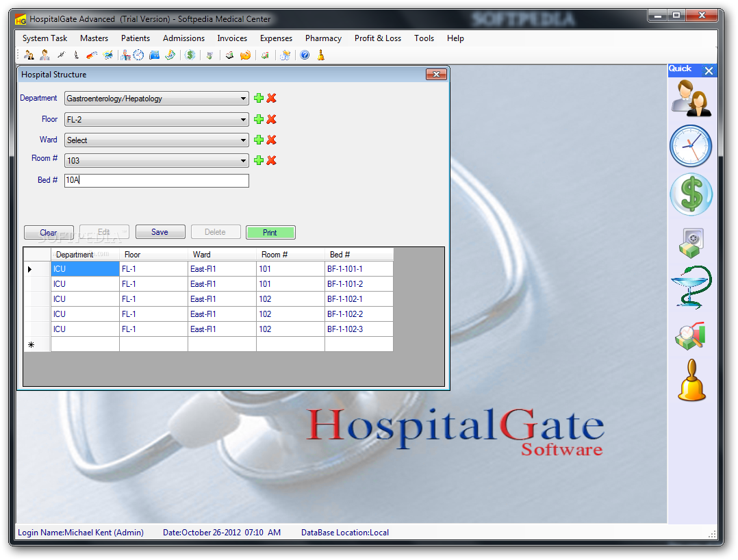Click the microscope toolbar icon
The height and width of the screenshot is (560, 738).
[x=76, y=55]
